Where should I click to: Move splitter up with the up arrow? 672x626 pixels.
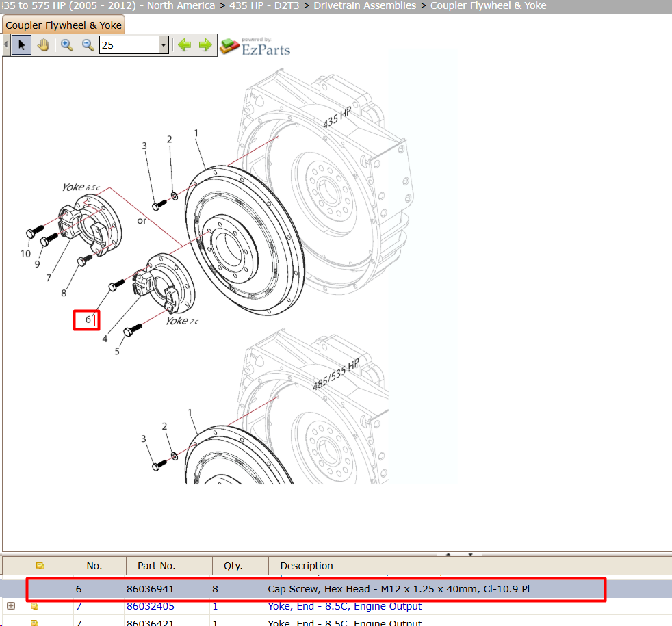(x=448, y=554)
